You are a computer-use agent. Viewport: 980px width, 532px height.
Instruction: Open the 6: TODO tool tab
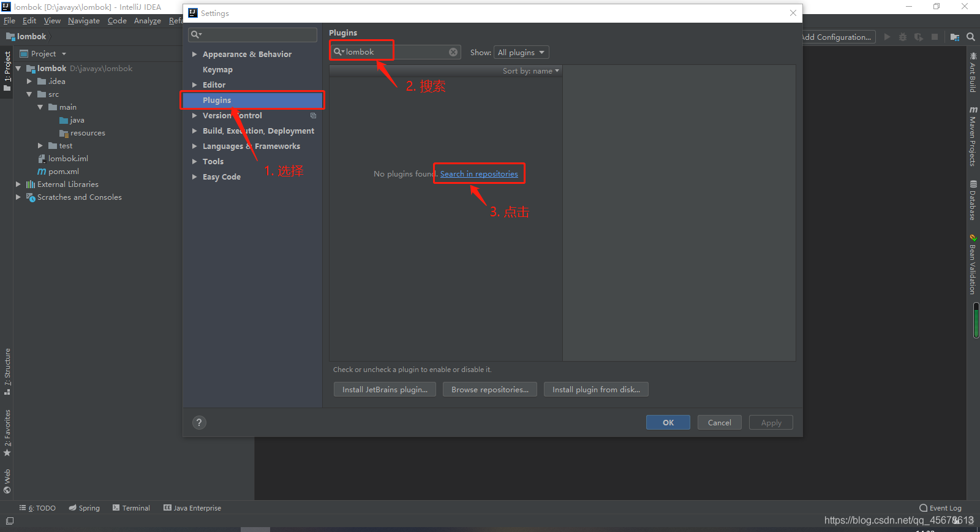click(37, 508)
